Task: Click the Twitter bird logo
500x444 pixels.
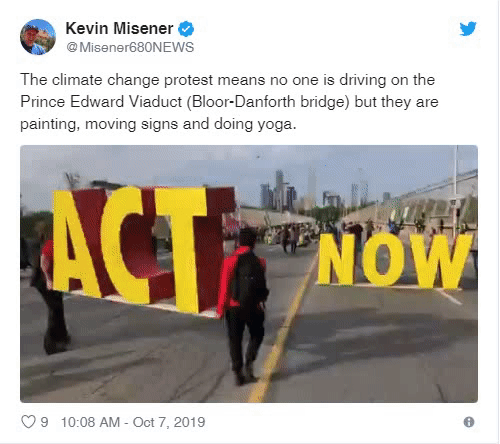Action: [468, 29]
